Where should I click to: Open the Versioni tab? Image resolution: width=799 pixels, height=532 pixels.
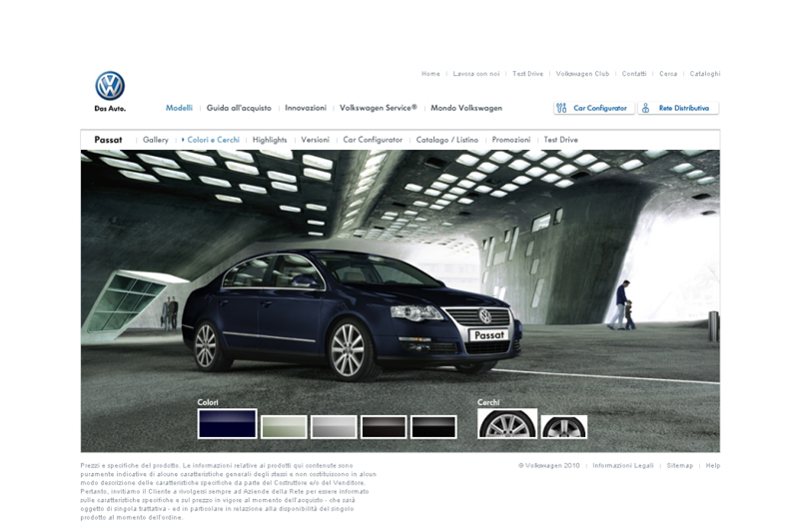[315, 140]
